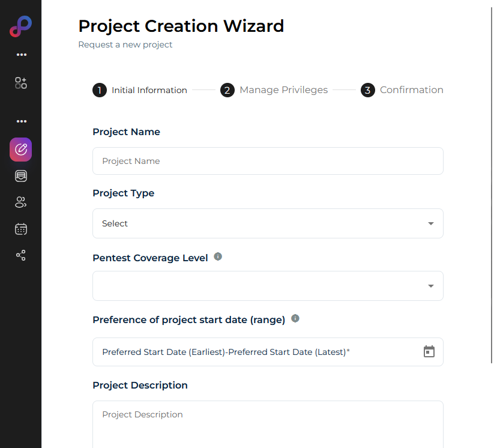This screenshot has height=448, width=494.
Task: Click info icon beside Pentest Coverage Level
Action: [218, 256]
